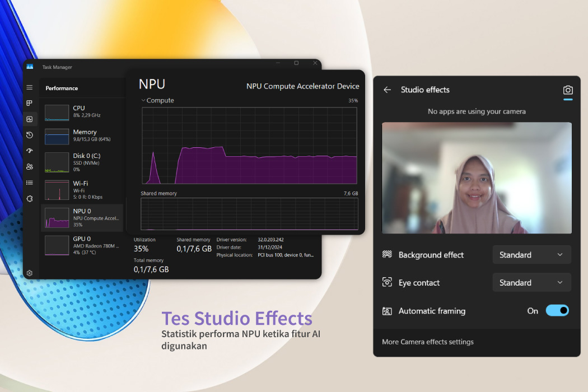
Task: Click the Eye contact icon
Action: [387, 282]
